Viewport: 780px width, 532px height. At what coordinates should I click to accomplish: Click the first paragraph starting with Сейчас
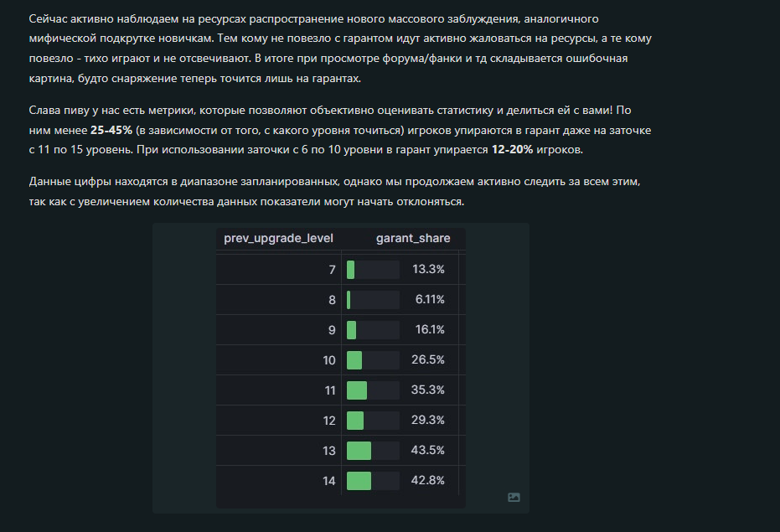coord(340,49)
